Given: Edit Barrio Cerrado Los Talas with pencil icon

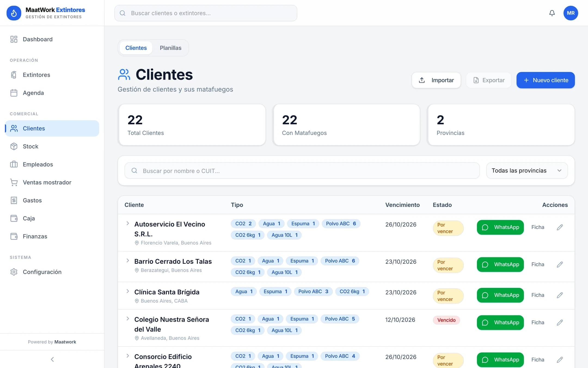Looking at the screenshot, I should click(x=560, y=264).
